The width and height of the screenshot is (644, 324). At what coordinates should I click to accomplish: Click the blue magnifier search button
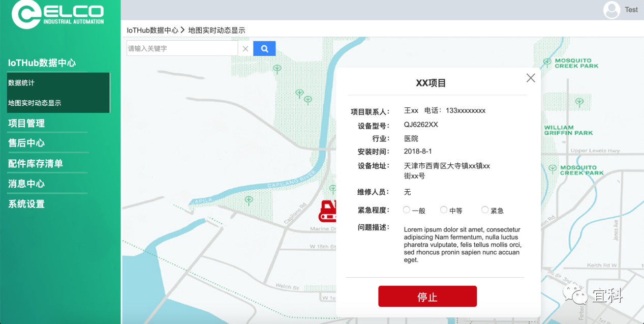264,49
